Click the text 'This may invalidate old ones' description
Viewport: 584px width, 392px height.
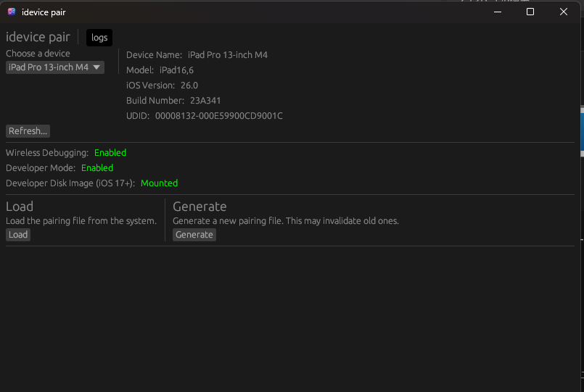click(342, 221)
